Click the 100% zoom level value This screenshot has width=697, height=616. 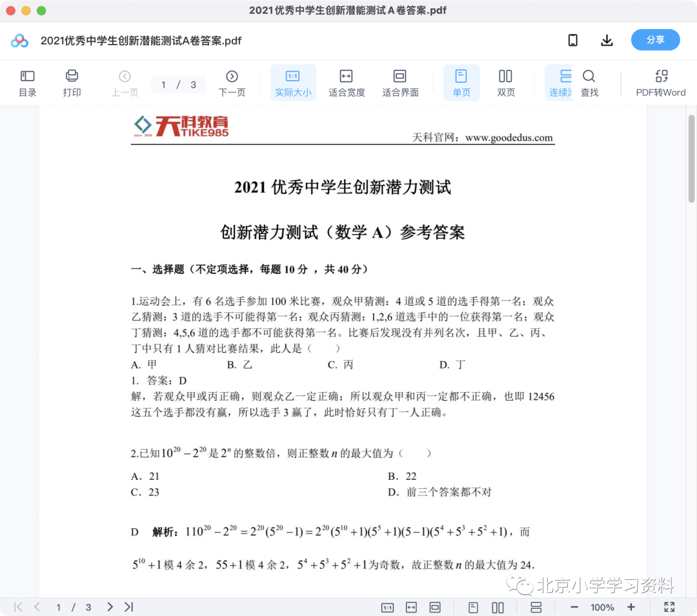(602, 607)
